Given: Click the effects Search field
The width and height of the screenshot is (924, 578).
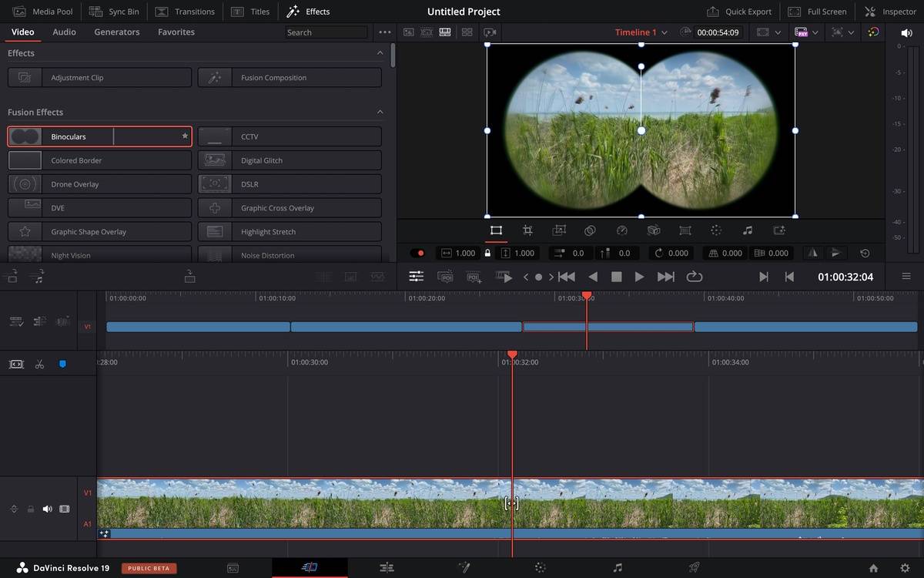Looking at the screenshot, I should click(326, 32).
